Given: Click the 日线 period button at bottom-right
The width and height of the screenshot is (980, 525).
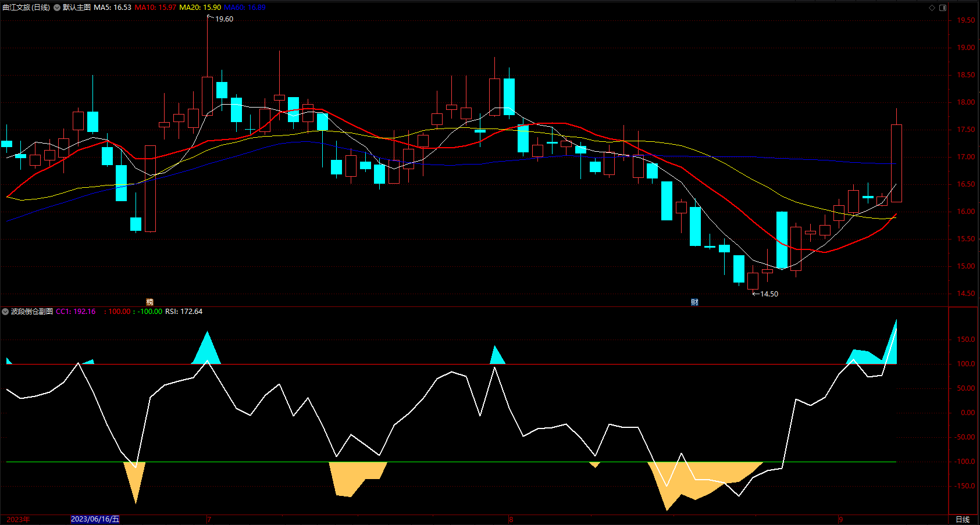Looking at the screenshot, I should click(x=963, y=519).
